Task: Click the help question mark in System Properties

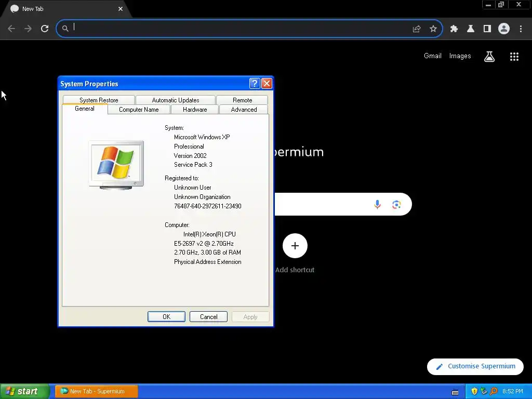Action: 255,84
